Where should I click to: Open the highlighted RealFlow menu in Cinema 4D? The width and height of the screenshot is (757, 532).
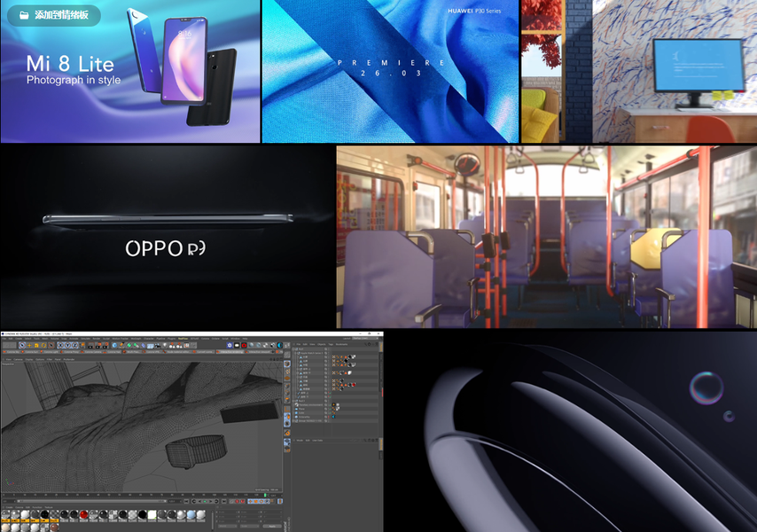pyautogui.click(x=183, y=339)
